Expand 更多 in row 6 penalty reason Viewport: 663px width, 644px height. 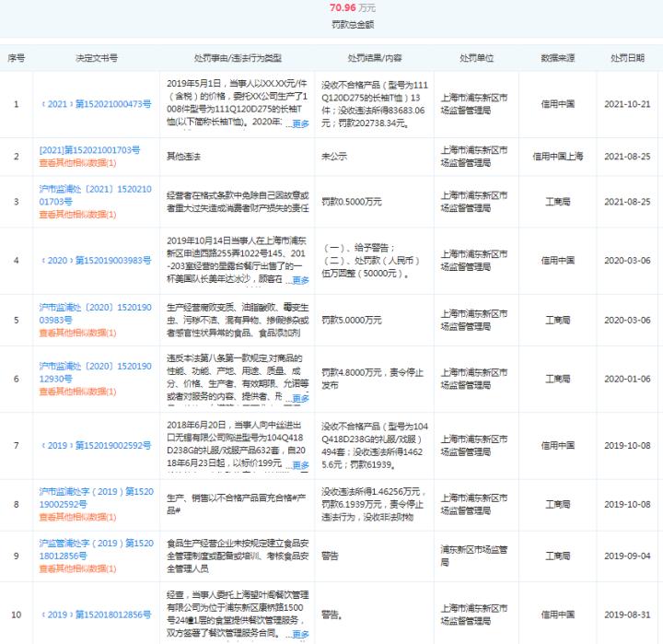coord(300,398)
